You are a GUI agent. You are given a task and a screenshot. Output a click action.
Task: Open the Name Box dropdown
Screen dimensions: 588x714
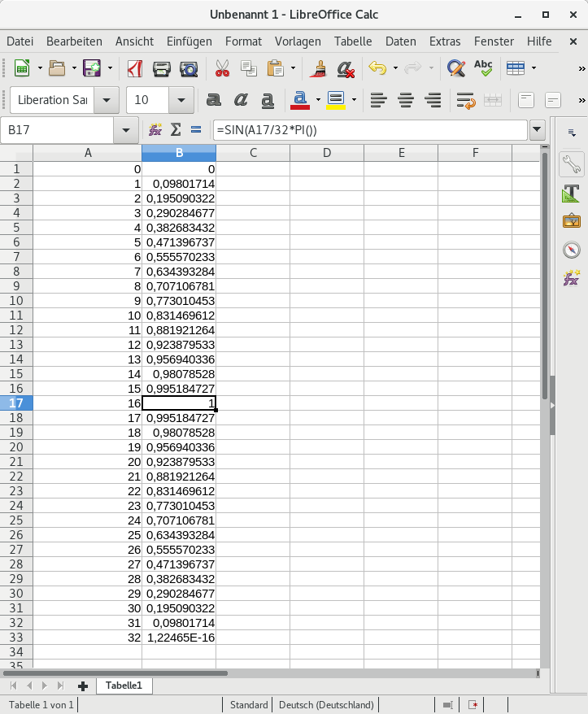click(x=126, y=130)
